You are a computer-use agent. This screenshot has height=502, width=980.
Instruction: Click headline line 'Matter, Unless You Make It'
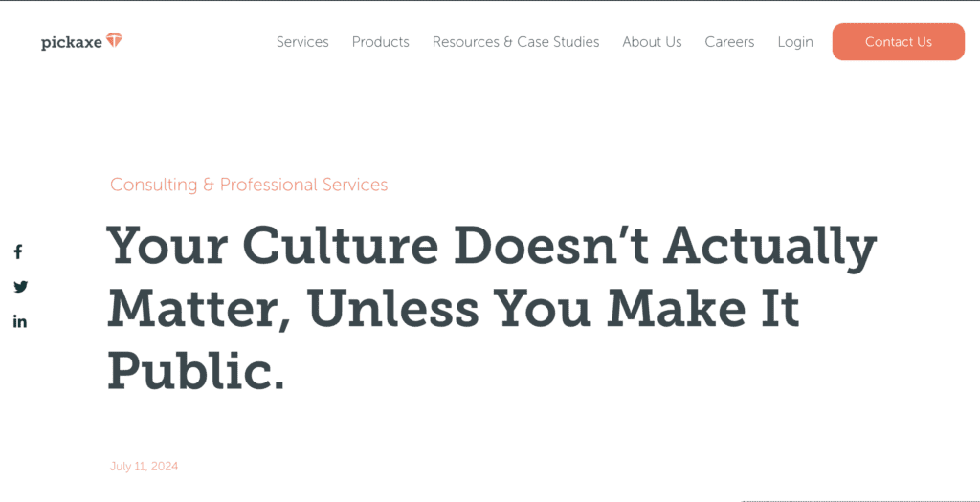(x=454, y=309)
